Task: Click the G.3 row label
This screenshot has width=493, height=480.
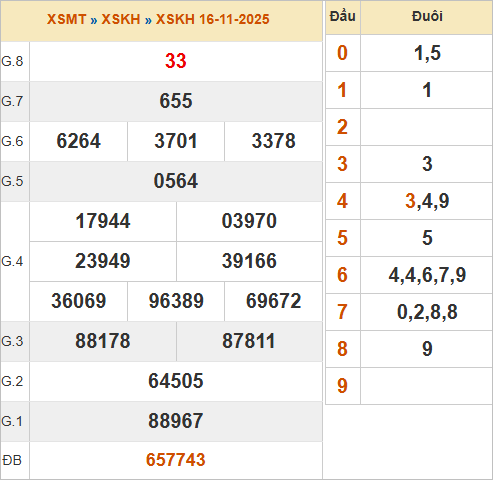Action: tap(12, 341)
